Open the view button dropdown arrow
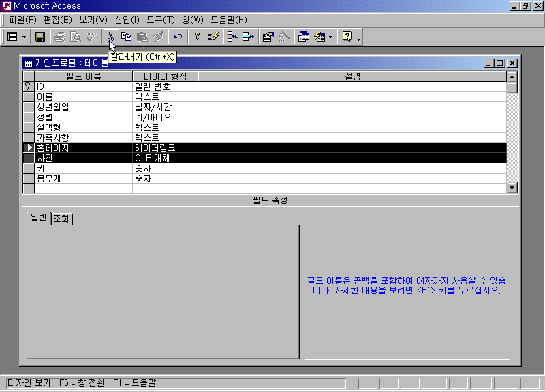Viewport: 545px width, 392px height. point(24,37)
